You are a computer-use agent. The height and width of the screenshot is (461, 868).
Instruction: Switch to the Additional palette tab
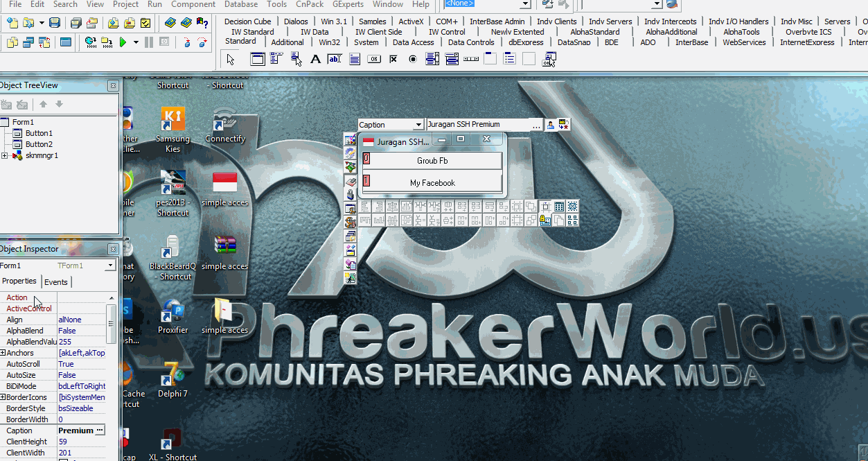(287, 42)
